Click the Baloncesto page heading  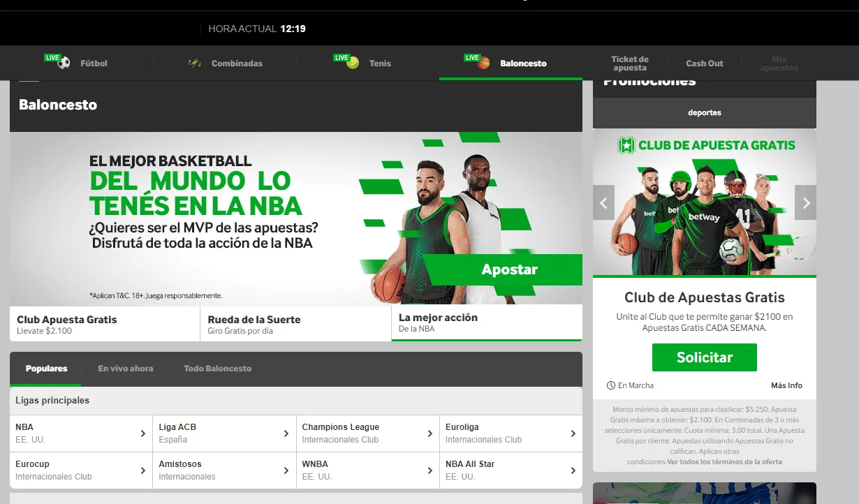pyautogui.click(x=58, y=105)
